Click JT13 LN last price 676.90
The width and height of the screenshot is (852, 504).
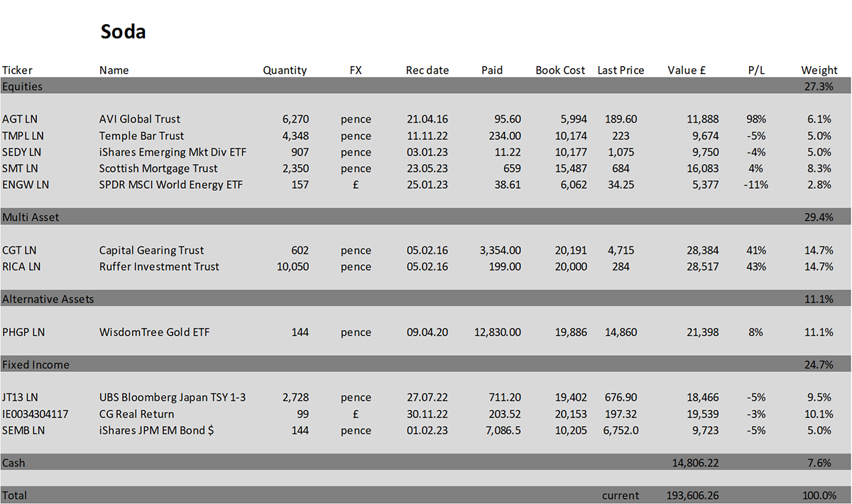[x=621, y=398]
